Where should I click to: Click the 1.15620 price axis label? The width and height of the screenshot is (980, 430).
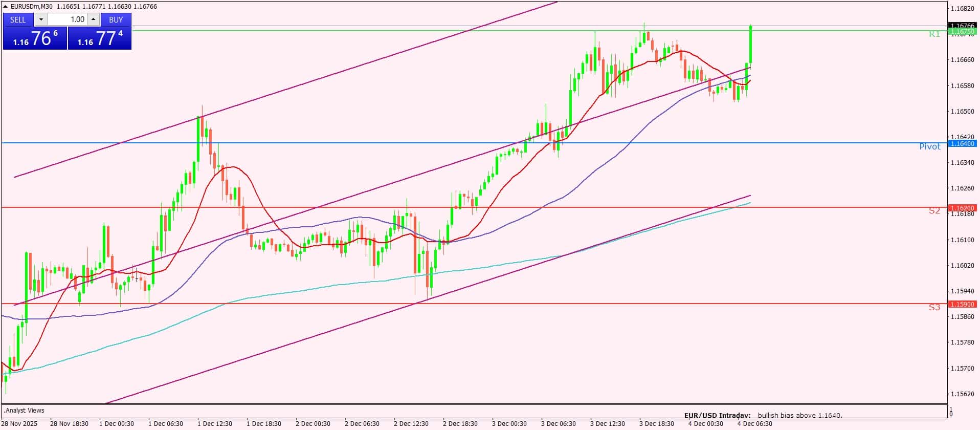(x=962, y=394)
